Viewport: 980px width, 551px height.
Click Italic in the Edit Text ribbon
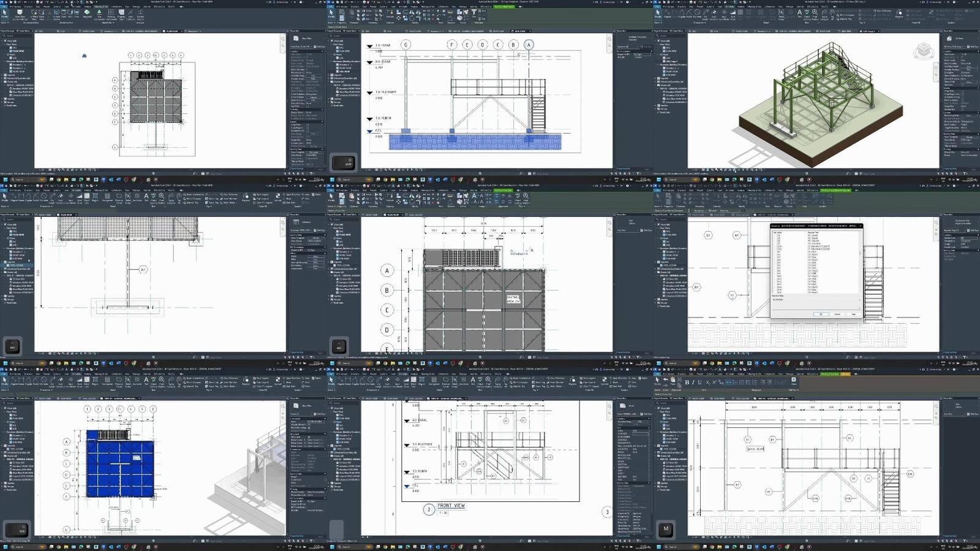pyautogui.click(x=693, y=382)
